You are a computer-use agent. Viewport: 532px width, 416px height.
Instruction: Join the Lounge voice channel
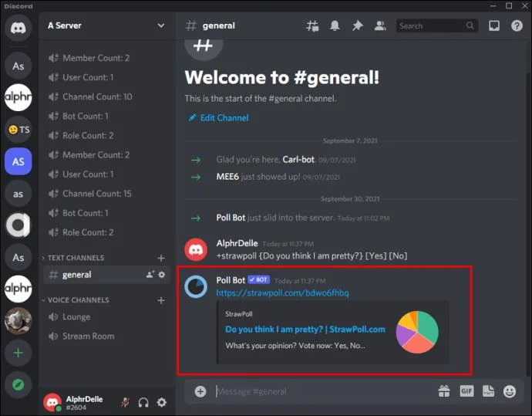pos(106,317)
